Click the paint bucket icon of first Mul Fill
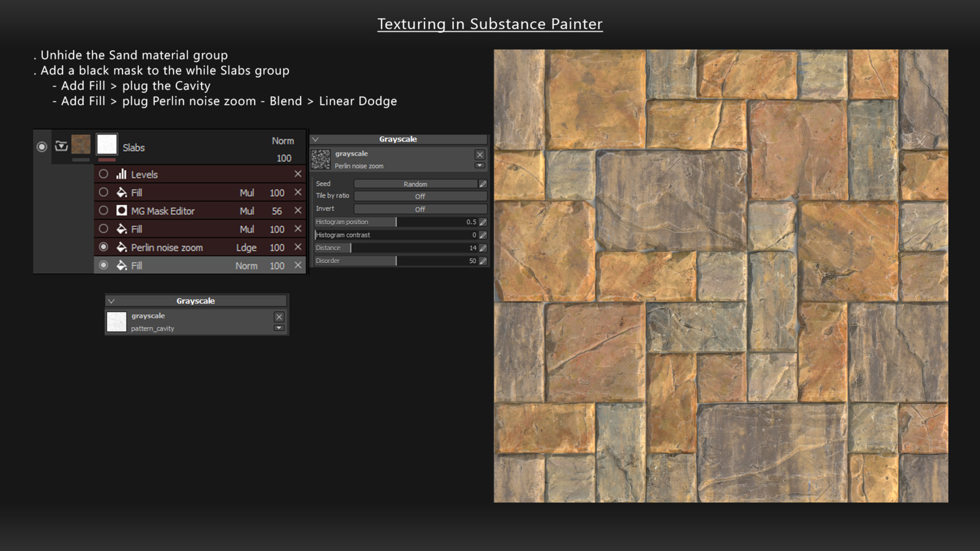Image resolution: width=980 pixels, height=551 pixels. 121,192
